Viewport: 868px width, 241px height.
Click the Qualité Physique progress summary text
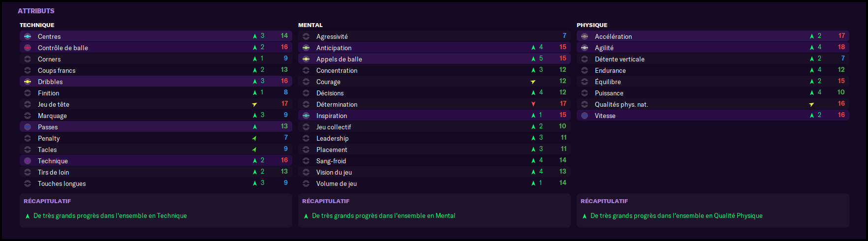click(x=676, y=216)
